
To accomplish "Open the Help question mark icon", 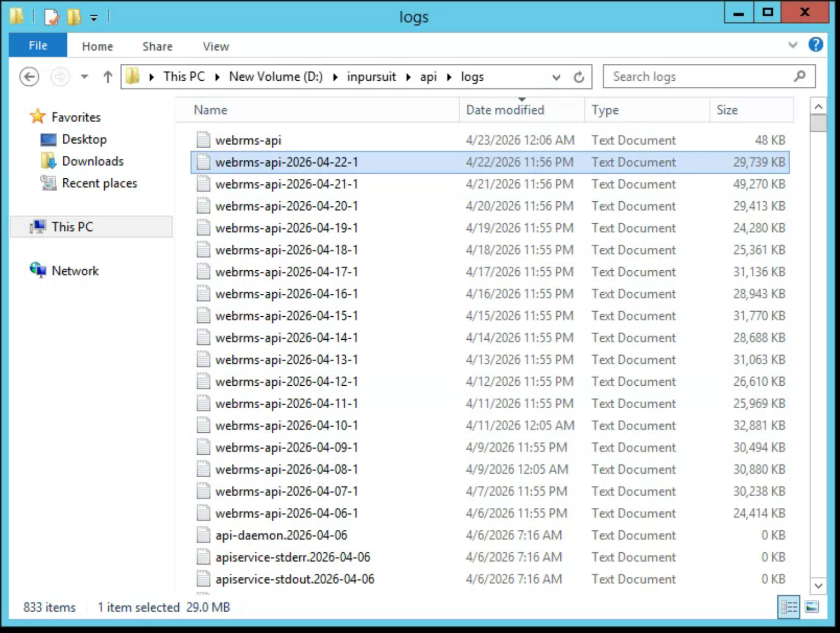I will pyautogui.click(x=815, y=45).
